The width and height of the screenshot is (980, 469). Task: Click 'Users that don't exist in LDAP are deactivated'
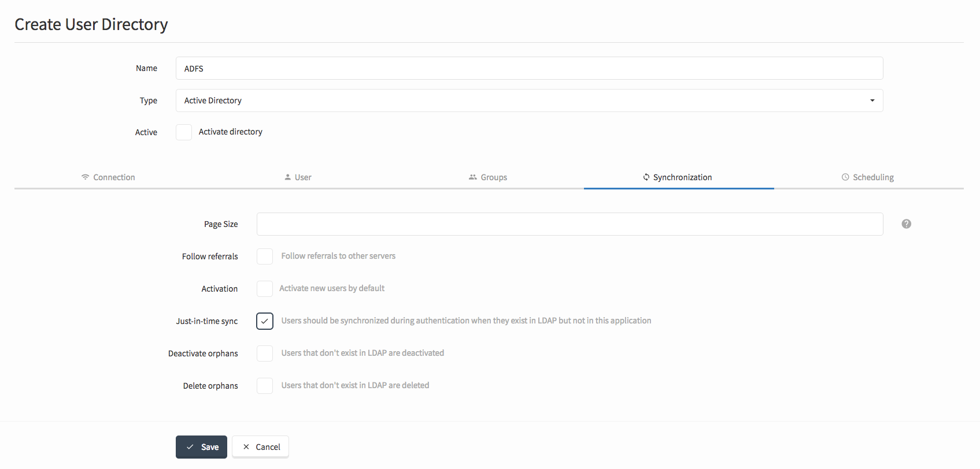coord(363,353)
